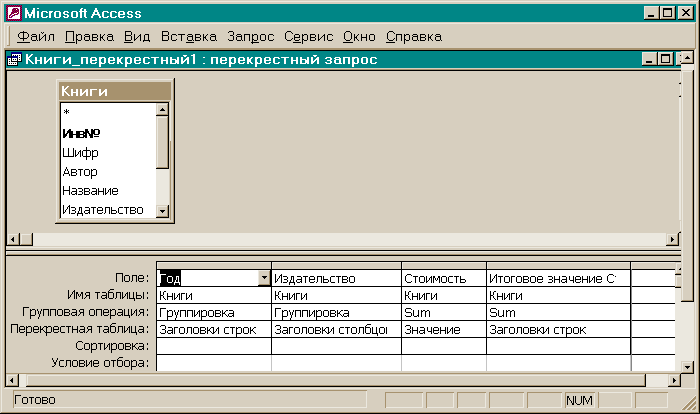The width and height of the screenshot is (700, 414).
Task: Open the Файл menu
Action: (x=36, y=37)
